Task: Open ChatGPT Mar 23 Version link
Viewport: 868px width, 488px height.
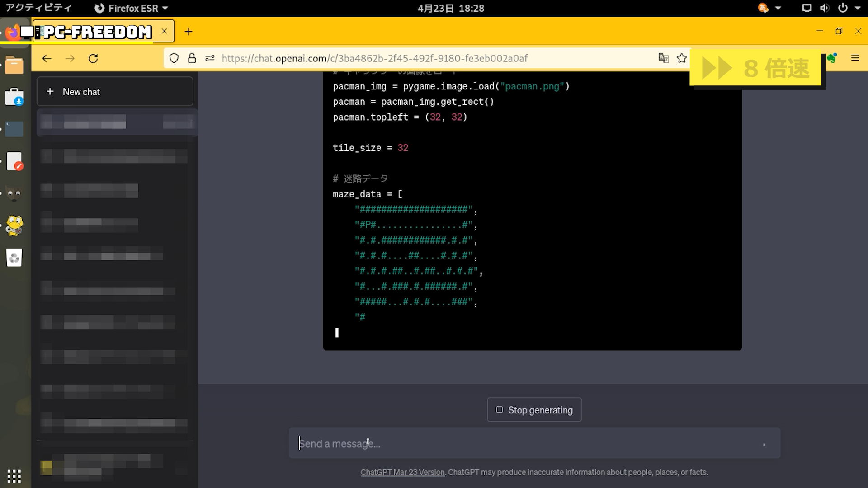Action: point(402,472)
